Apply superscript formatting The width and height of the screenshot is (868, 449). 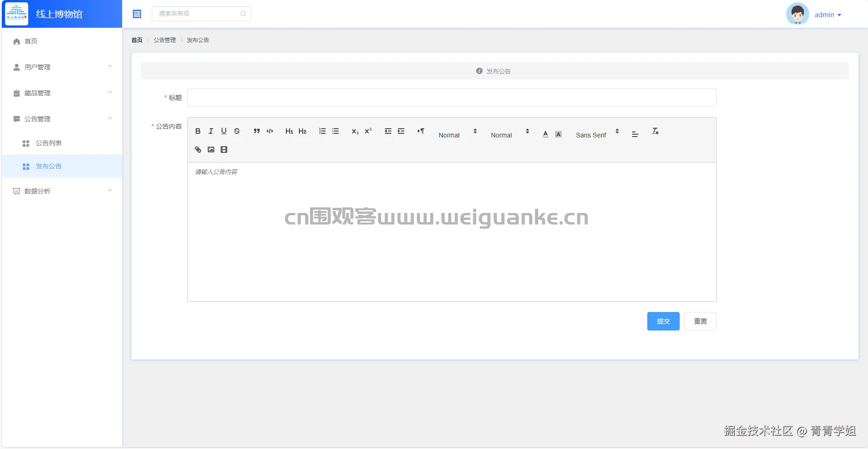coord(368,131)
